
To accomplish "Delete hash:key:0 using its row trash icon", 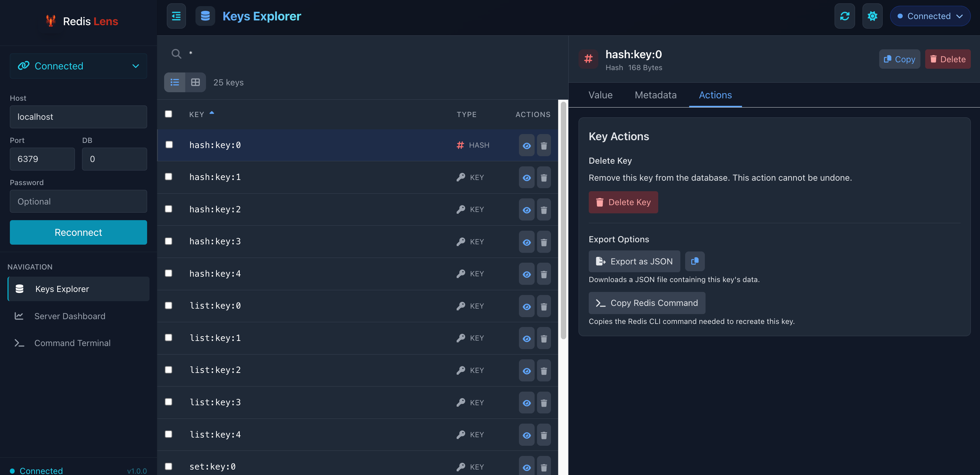I will tap(544, 146).
